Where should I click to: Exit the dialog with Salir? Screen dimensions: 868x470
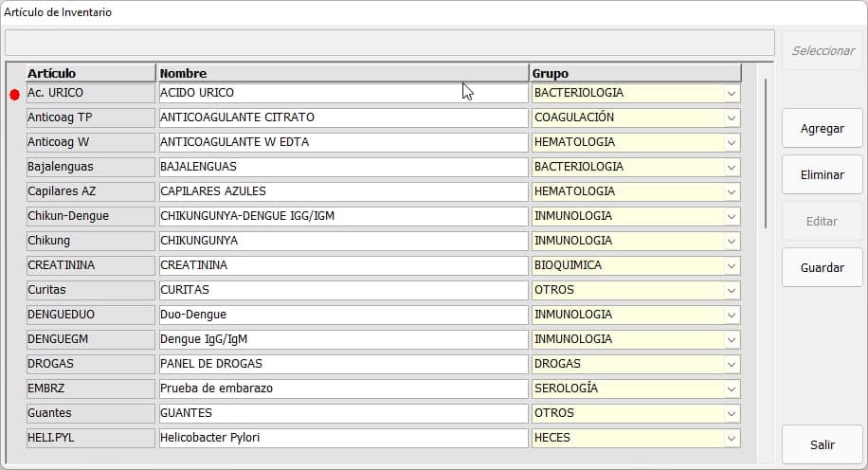[x=823, y=444]
